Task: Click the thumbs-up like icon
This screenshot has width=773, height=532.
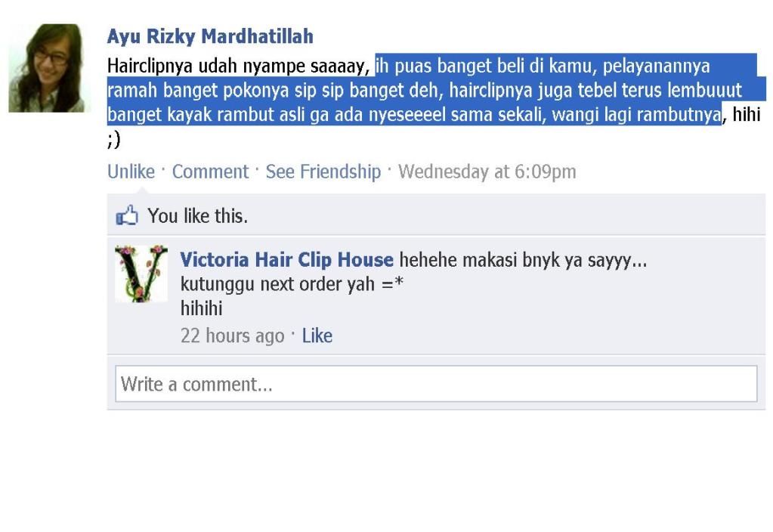Action: coord(127,215)
